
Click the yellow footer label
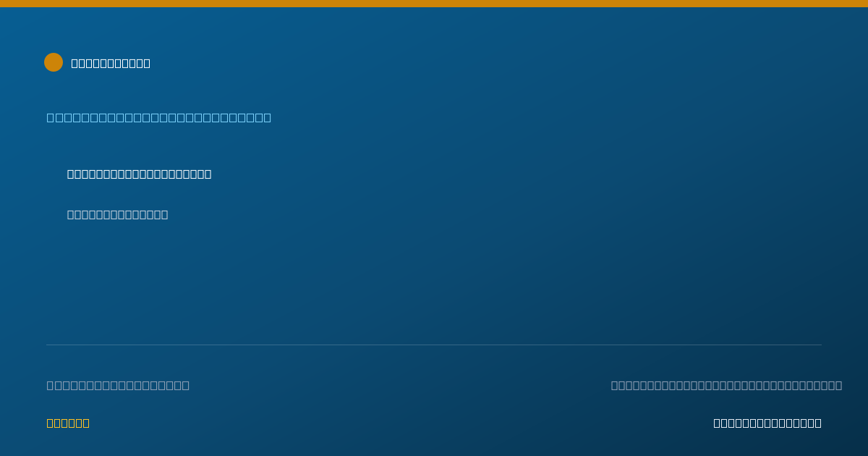pyautogui.click(x=68, y=423)
